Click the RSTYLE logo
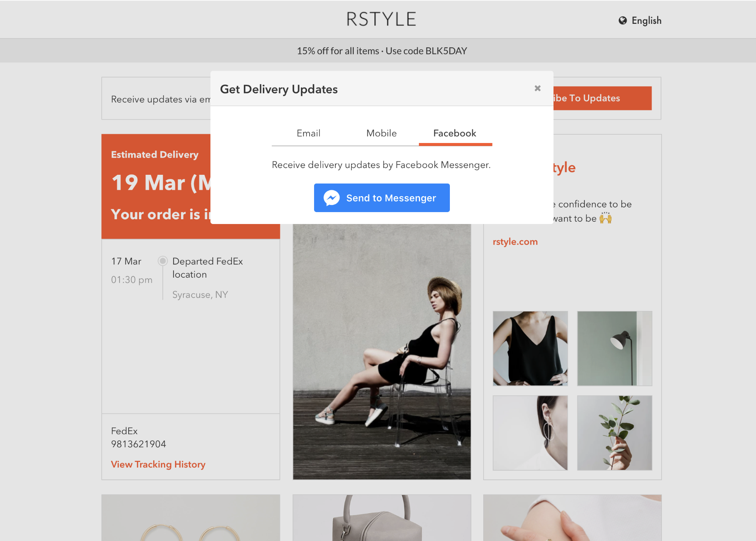Viewport: 756px width, 541px height. click(x=381, y=19)
